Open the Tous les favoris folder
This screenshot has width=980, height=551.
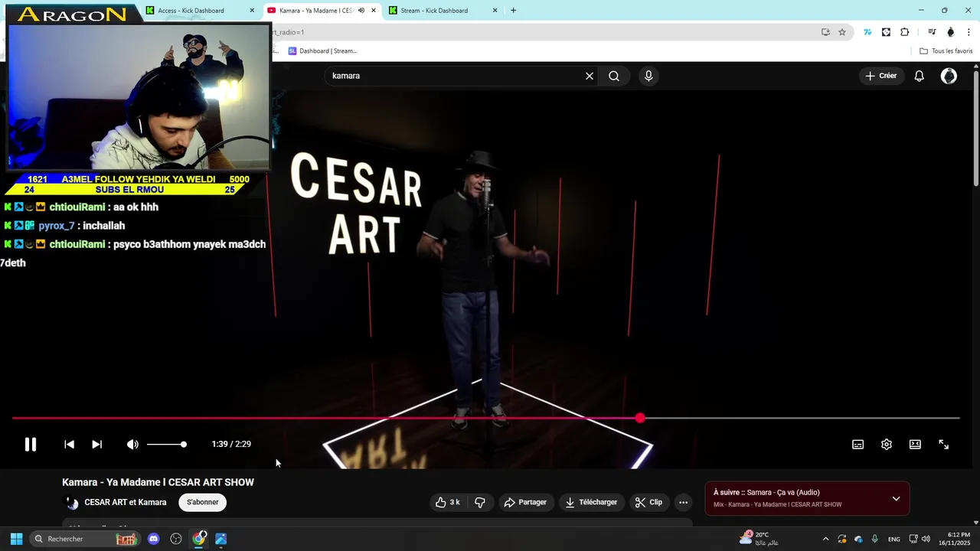pyautogui.click(x=946, y=51)
